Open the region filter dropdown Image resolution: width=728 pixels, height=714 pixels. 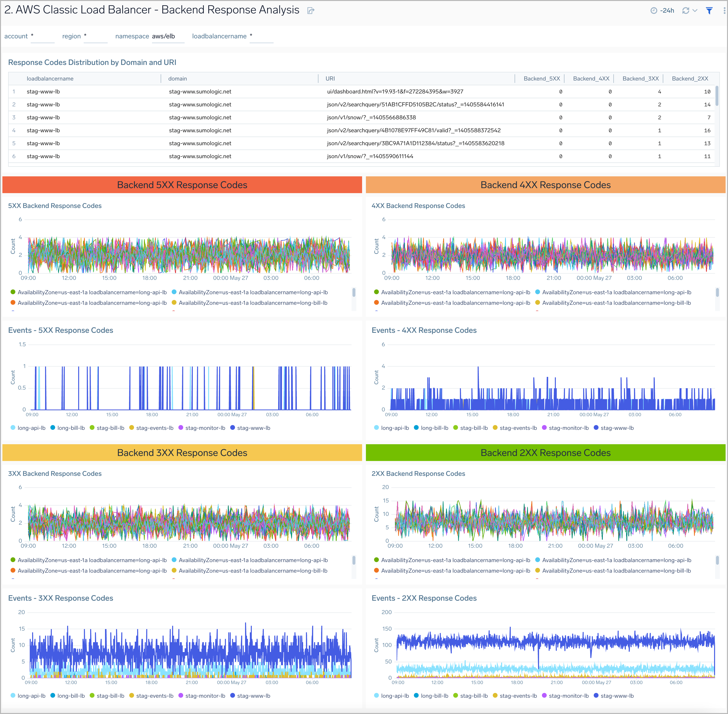point(95,36)
